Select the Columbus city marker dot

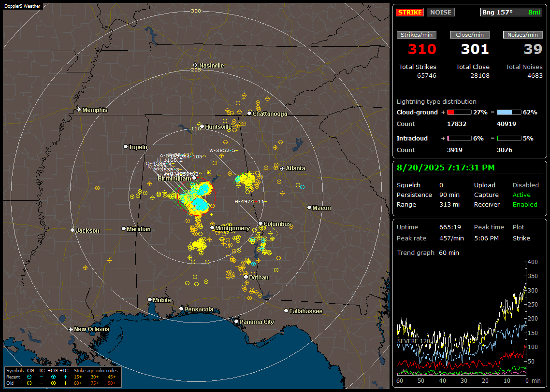pyautogui.click(x=261, y=223)
